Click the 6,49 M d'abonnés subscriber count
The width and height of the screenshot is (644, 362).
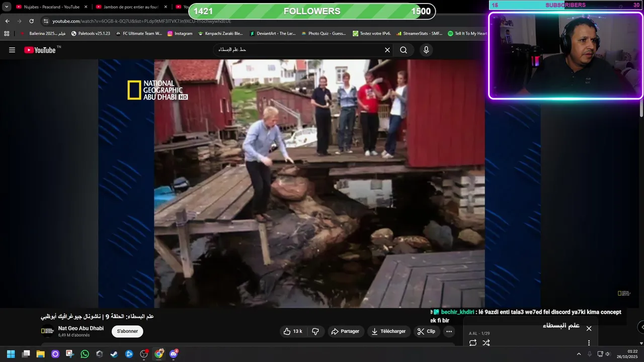click(x=74, y=335)
